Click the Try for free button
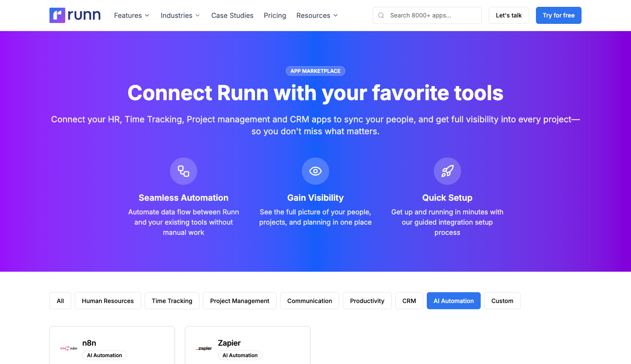The width and height of the screenshot is (631, 364). pos(559,15)
